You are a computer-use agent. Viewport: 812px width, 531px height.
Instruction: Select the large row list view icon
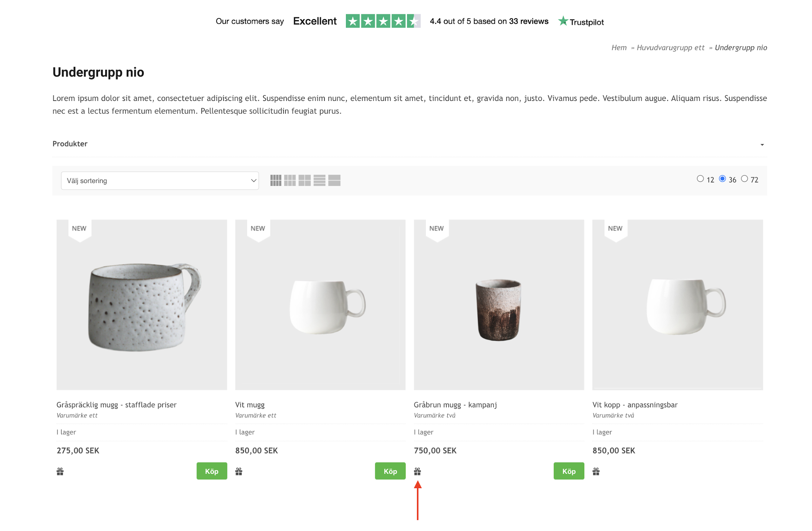coord(334,180)
